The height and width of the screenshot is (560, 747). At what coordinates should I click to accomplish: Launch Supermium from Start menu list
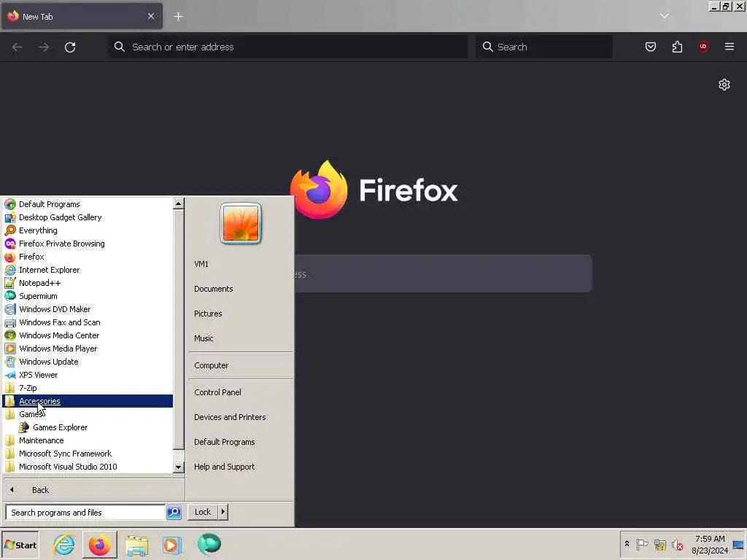(x=88, y=296)
